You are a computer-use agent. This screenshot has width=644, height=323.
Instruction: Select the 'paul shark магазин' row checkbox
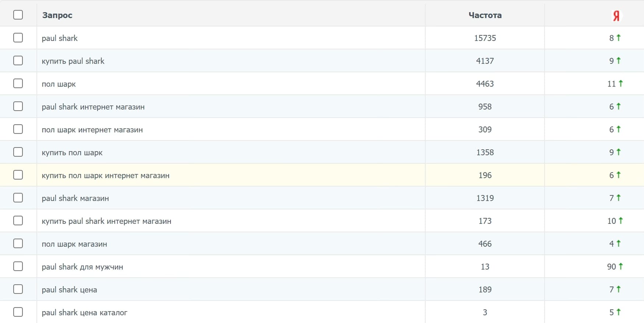coord(18,198)
